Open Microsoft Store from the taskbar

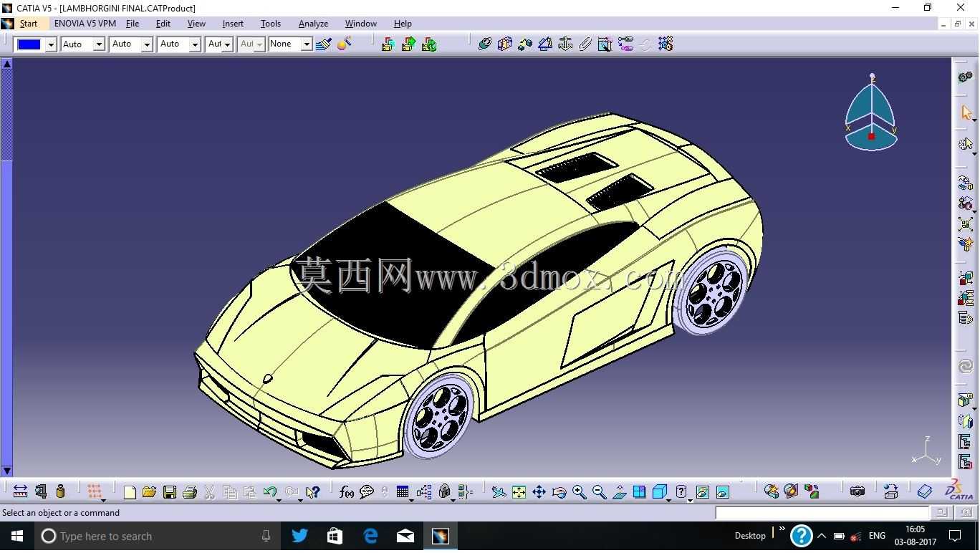tap(335, 536)
